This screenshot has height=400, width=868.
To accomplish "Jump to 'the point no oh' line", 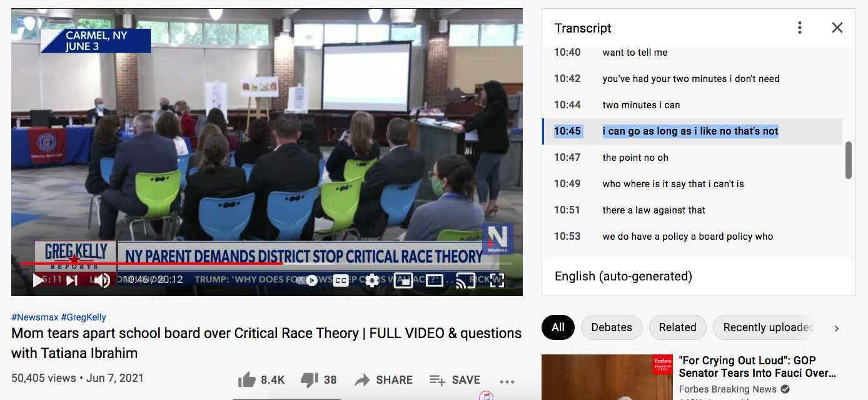I will tap(692, 158).
